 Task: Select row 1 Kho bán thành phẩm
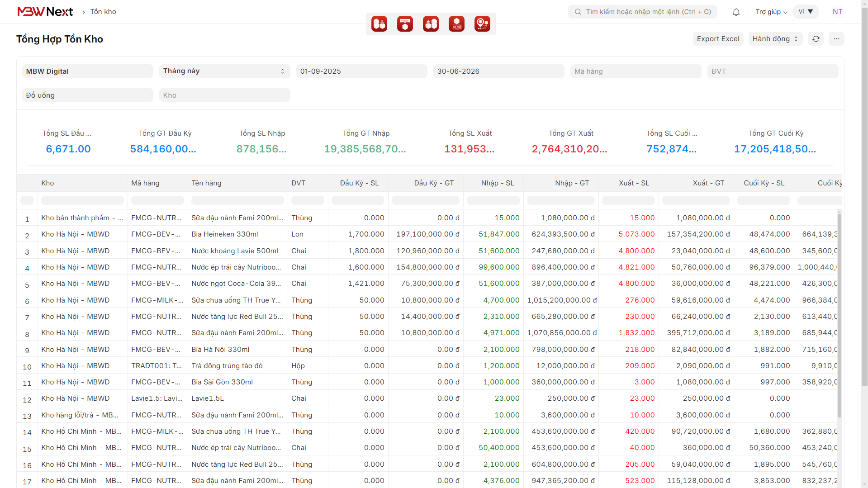(x=82, y=218)
